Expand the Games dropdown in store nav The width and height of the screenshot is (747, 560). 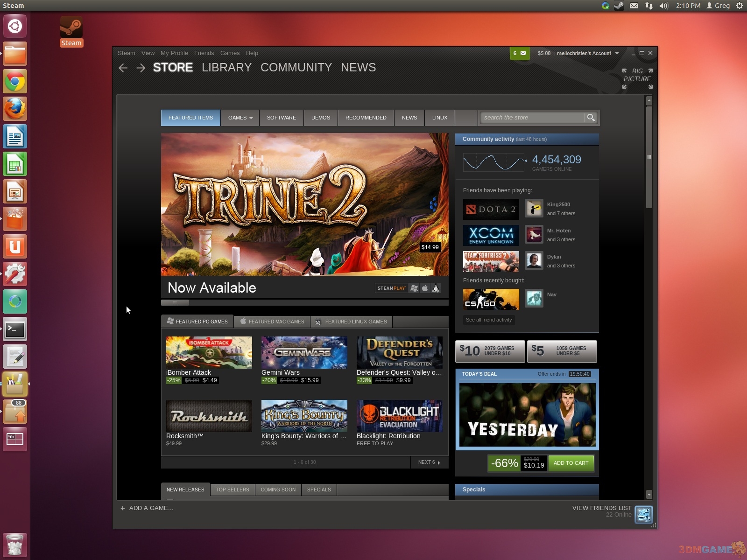tap(240, 118)
